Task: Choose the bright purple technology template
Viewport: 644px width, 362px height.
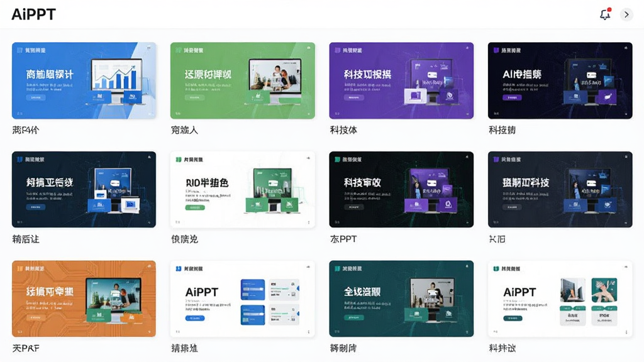Action: point(401,80)
